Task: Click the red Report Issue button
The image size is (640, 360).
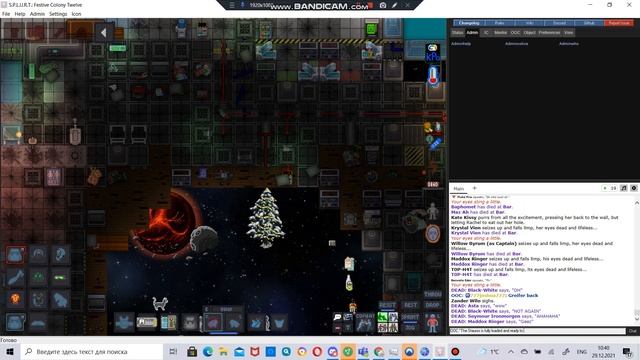Action: click(619, 23)
